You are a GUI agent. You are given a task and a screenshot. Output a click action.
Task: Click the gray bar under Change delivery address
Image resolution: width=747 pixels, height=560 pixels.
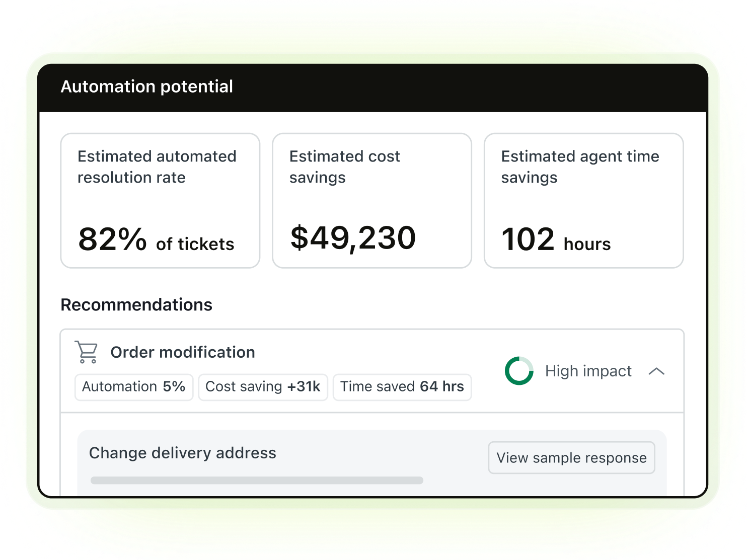pos(257,481)
